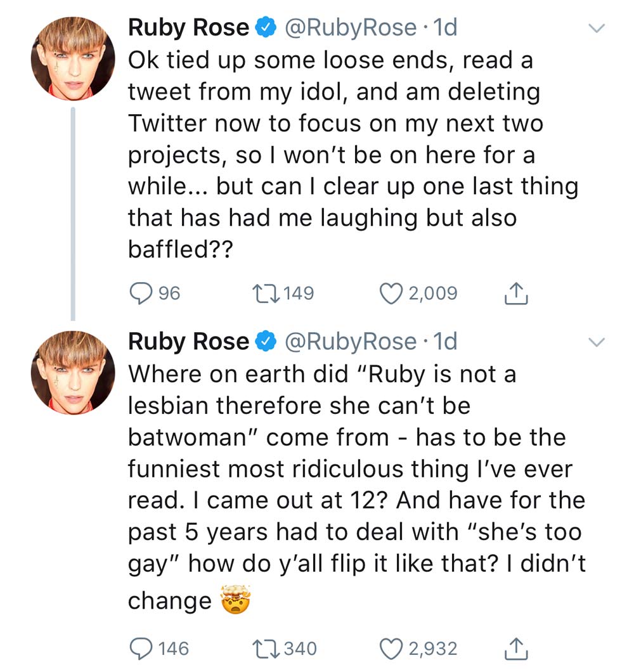Tap the verified checkmark on the second tweet
Image resolution: width=634 pixels, height=672 pixels.
(265, 342)
